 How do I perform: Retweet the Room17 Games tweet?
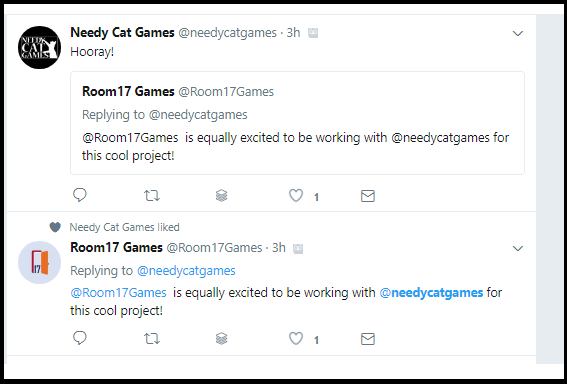(x=152, y=339)
